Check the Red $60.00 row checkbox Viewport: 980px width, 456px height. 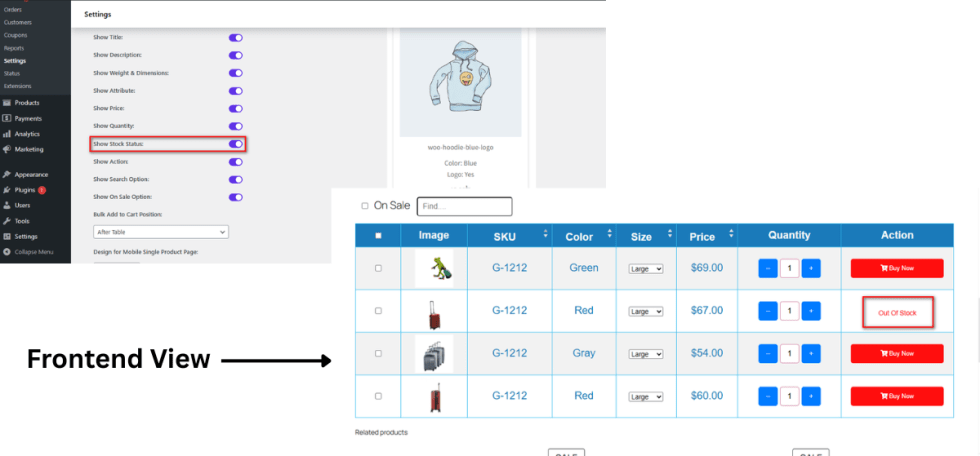(378, 395)
